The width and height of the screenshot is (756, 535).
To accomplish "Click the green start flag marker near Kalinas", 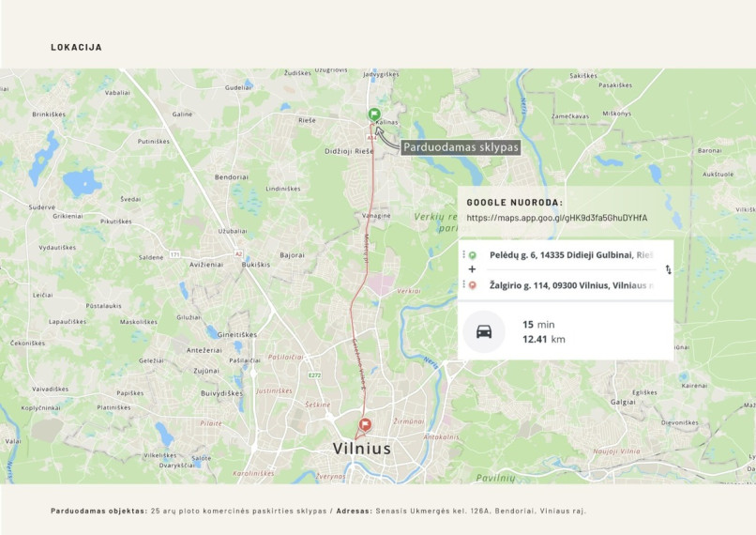I will (374, 115).
